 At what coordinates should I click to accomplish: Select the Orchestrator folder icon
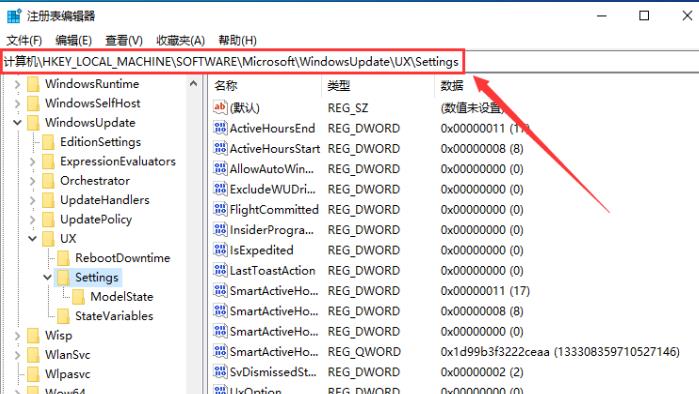pyautogui.click(x=48, y=181)
